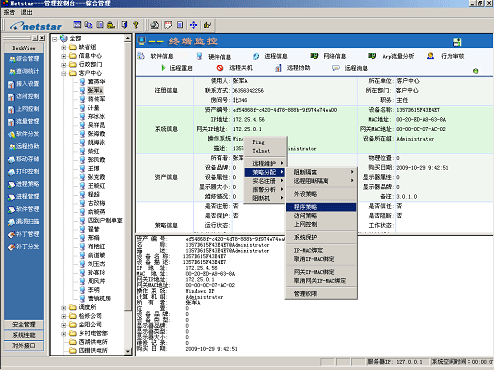Choose Ping from the context menu
Screen dimensions: 494x370
265,142
